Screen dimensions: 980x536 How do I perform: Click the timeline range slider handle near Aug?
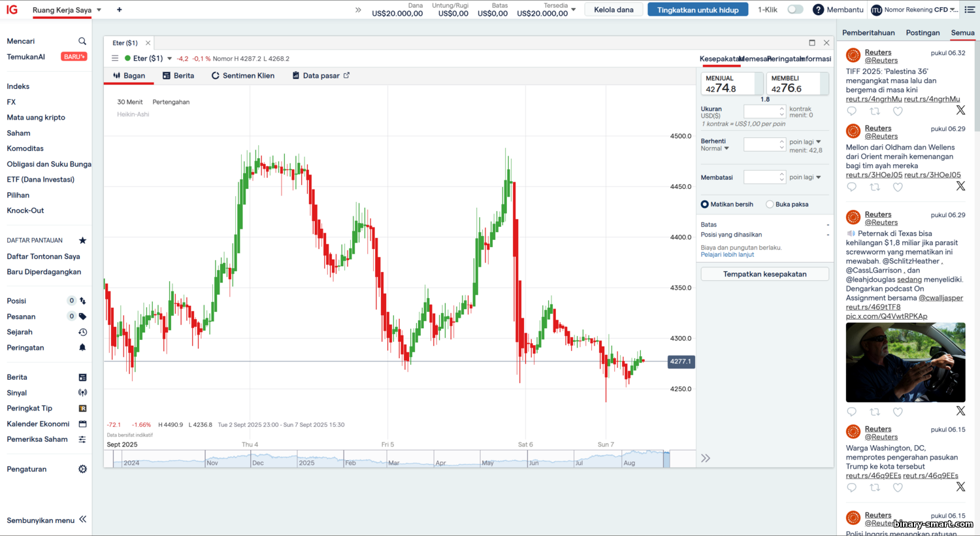(666, 460)
